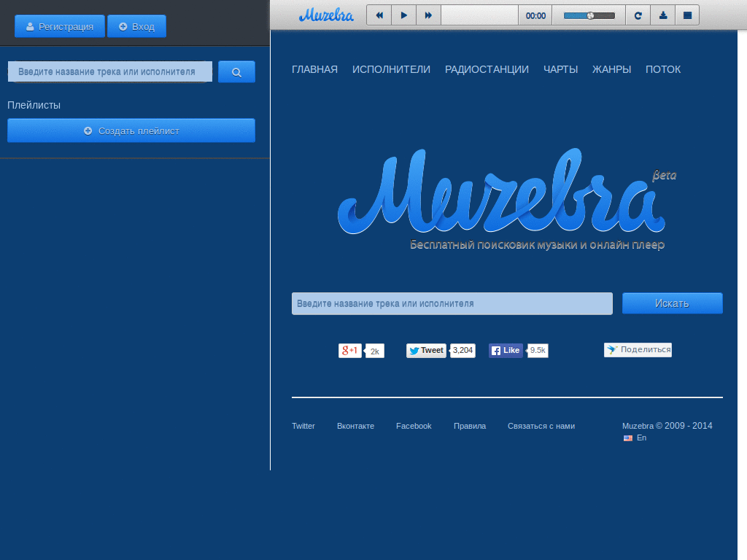Click the Facebook Like button

click(x=506, y=351)
